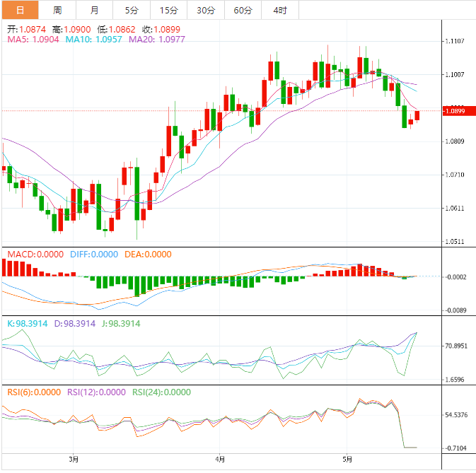This screenshot has height=473, width=476.
Task: Switch to the 4时 timeframe tab
Action: coord(279,10)
